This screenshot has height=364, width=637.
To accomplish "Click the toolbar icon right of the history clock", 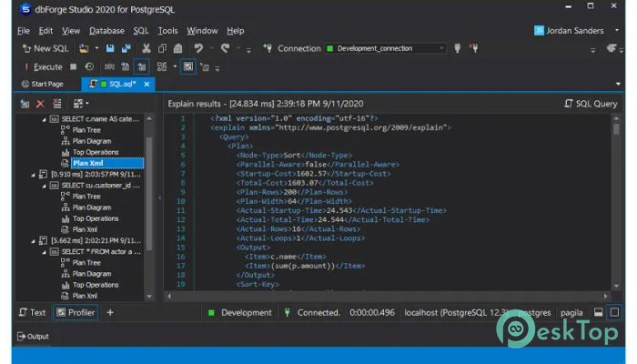I will pyautogui.click(x=109, y=66).
